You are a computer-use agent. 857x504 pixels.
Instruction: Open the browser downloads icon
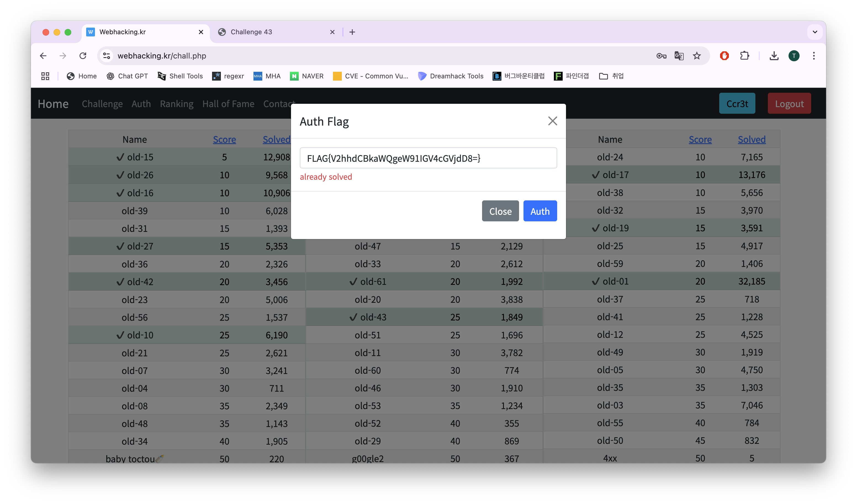[774, 56]
